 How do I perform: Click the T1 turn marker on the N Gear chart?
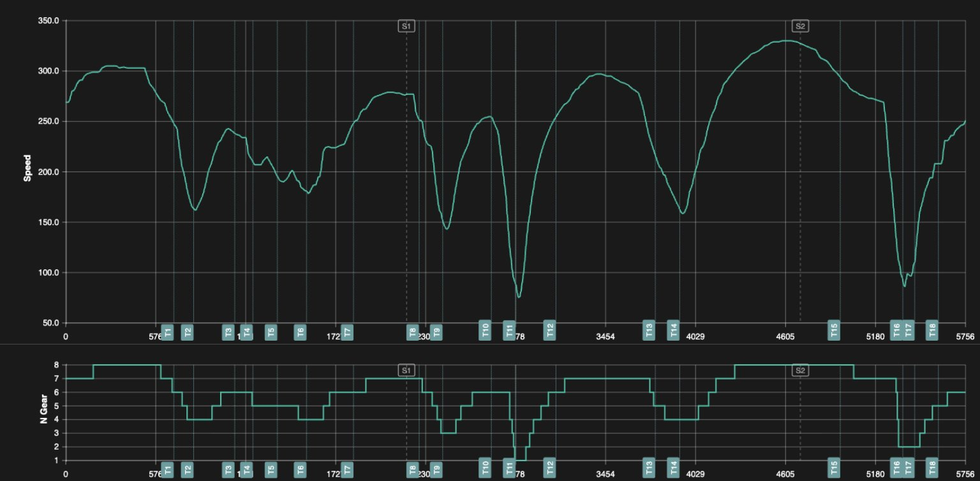tap(167, 470)
